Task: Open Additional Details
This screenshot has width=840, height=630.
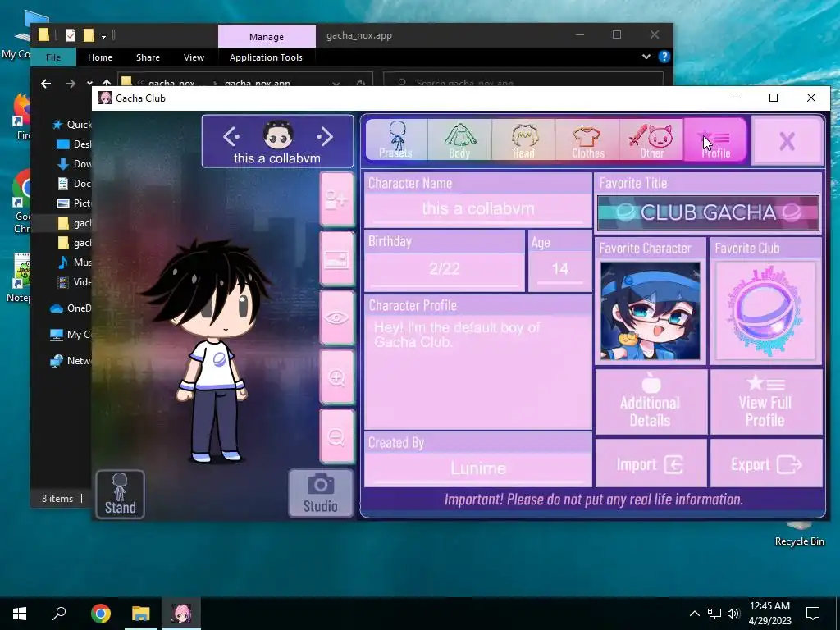Action: click(x=651, y=402)
